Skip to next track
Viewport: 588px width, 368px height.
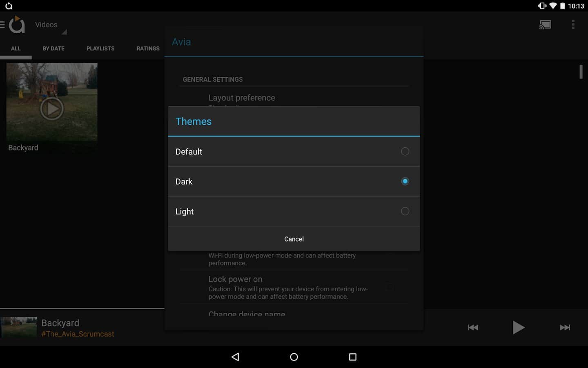[x=565, y=328]
